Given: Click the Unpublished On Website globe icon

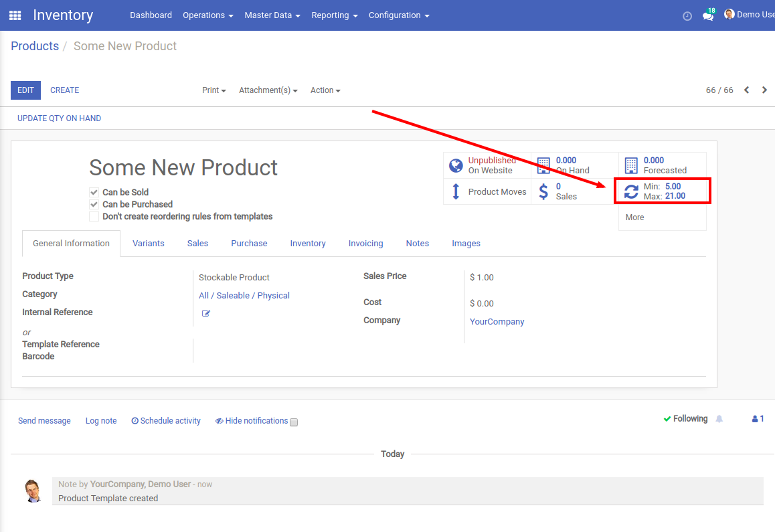Looking at the screenshot, I should (456, 165).
